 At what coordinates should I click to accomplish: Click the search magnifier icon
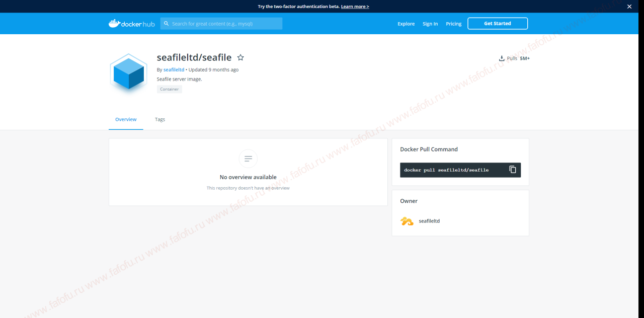pos(167,24)
